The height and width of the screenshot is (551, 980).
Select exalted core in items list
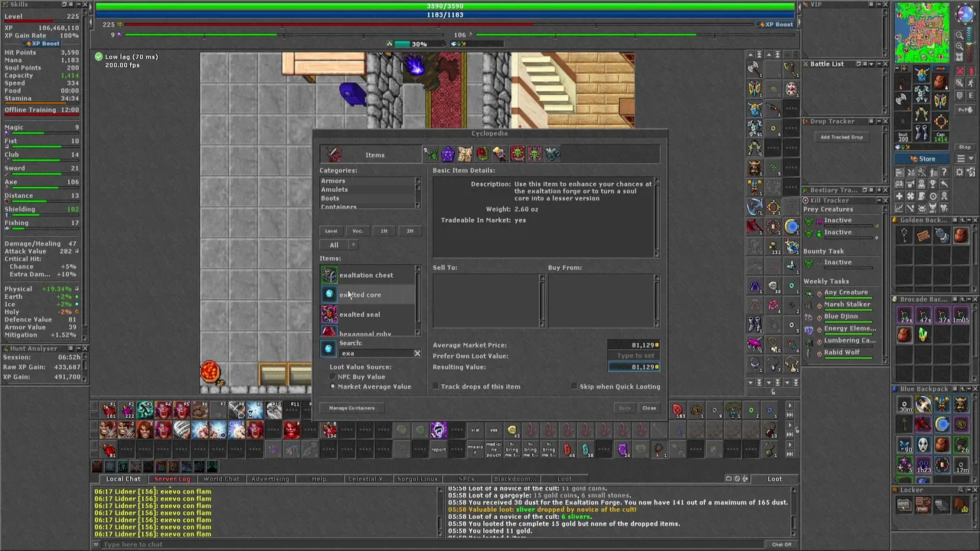367,295
